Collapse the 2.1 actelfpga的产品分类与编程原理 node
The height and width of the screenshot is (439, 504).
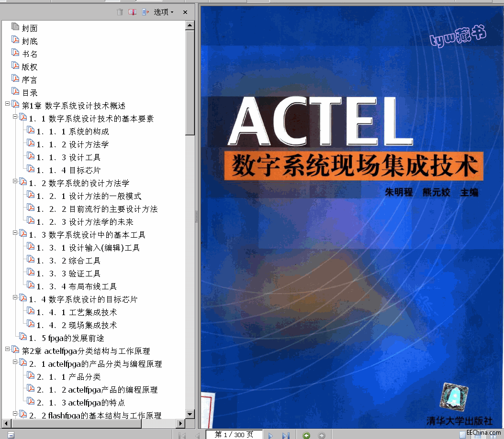pos(15,362)
